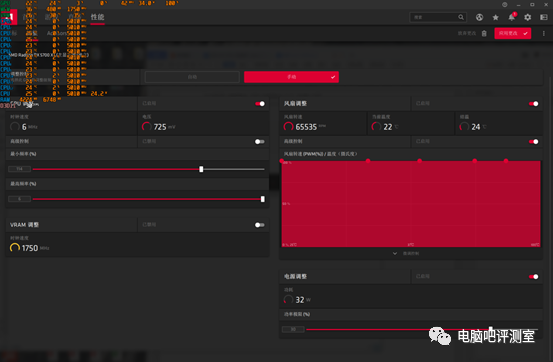This screenshot has width=553, height=362.
Task: Open the settings gear icon
Action: [528, 17]
